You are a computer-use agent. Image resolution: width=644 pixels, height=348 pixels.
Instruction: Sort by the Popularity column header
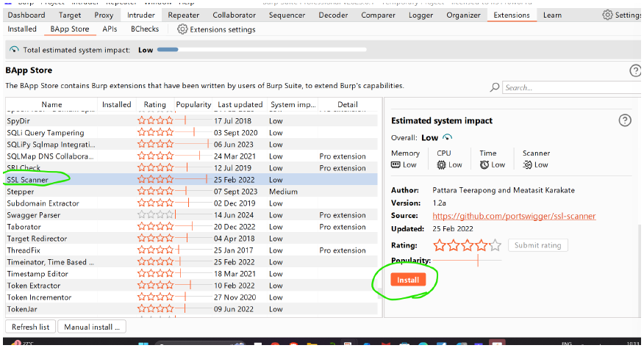[x=193, y=104]
